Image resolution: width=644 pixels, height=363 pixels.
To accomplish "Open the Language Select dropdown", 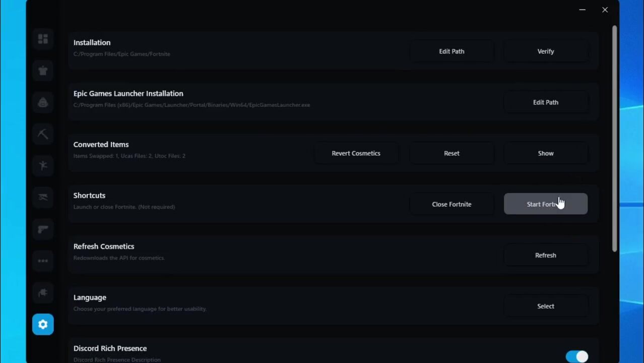I will (545, 306).
